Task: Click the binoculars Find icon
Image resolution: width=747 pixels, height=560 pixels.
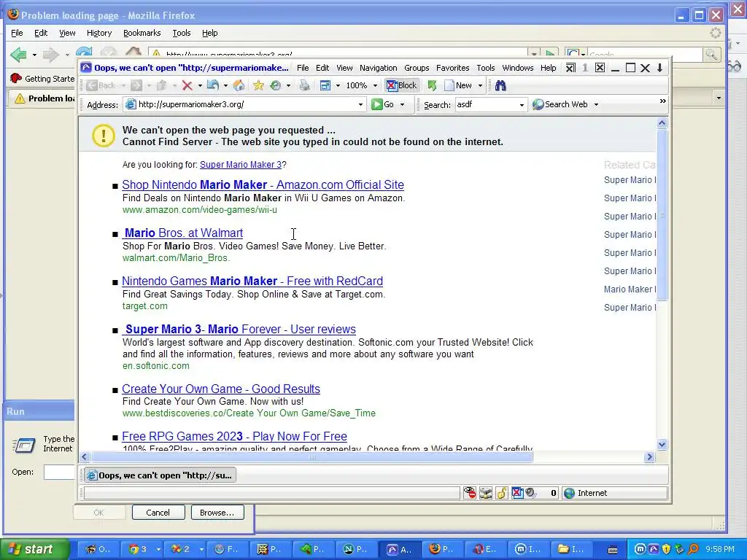Action: 500,86
